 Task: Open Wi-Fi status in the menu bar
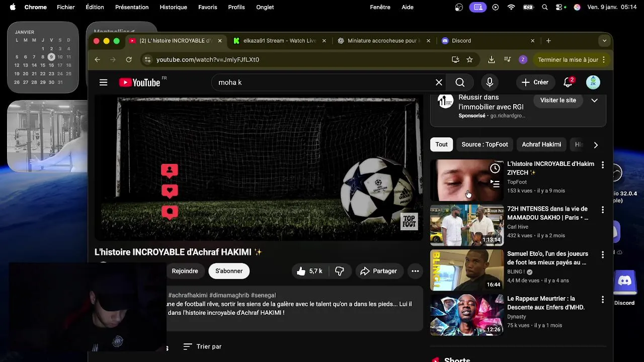pyautogui.click(x=511, y=7)
